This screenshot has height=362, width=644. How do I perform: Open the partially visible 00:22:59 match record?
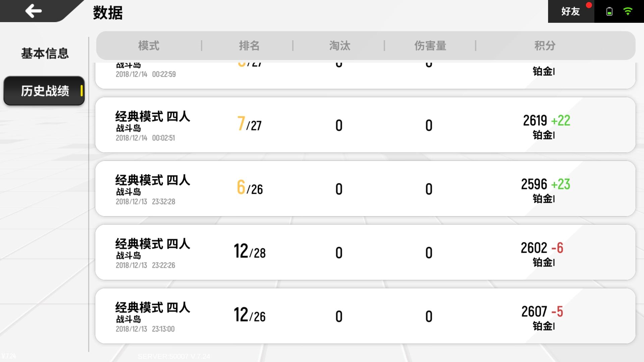coord(365,75)
